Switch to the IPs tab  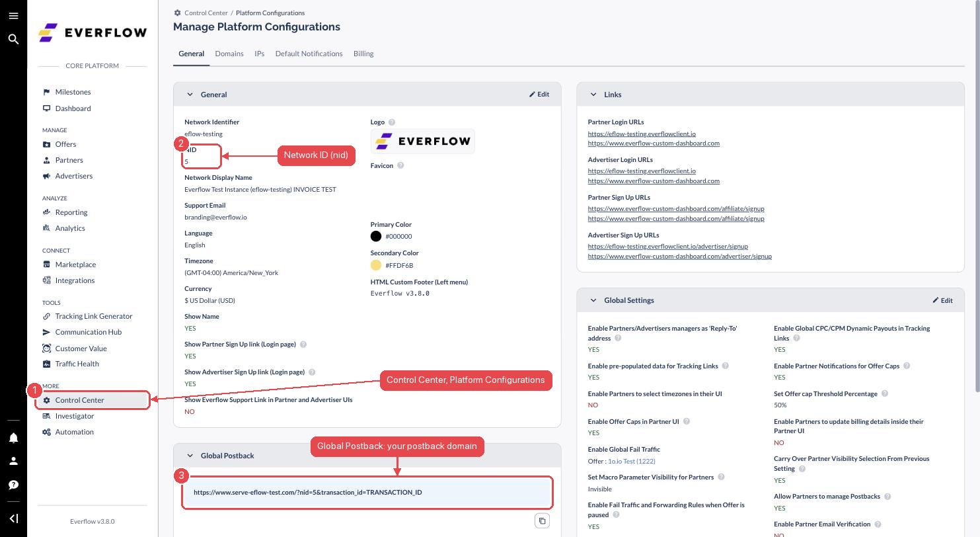259,54
